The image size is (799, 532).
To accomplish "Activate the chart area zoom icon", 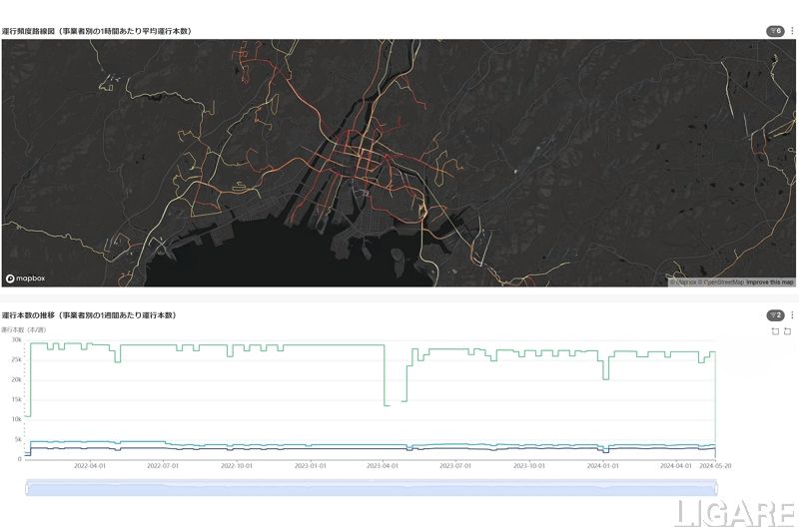I will (775, 331).
